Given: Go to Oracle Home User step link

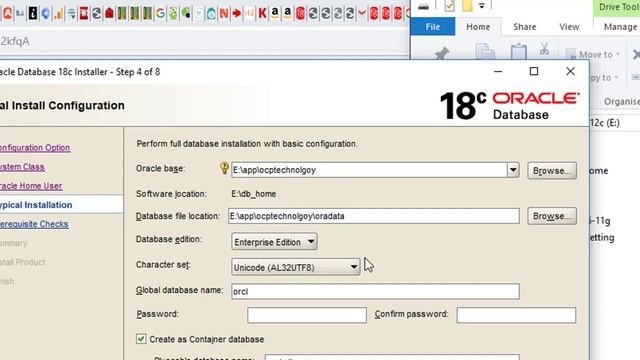Looking at the screenshot, I should point(31,186).
